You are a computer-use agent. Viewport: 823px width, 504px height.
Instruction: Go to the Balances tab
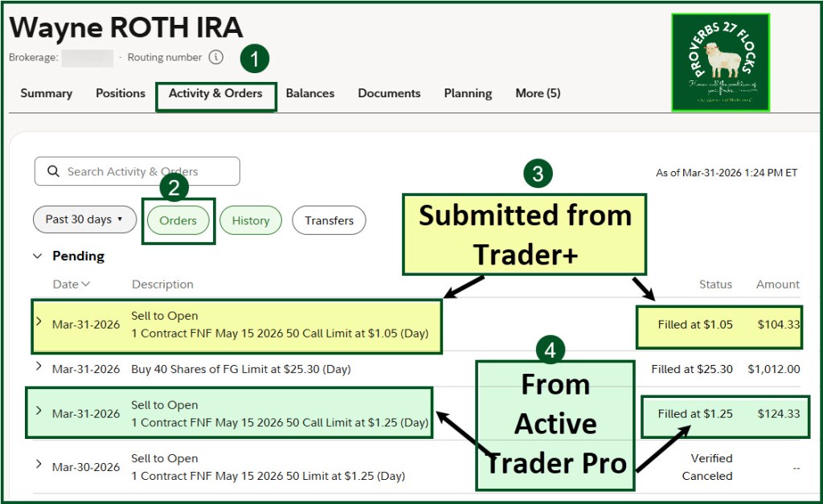309,93
